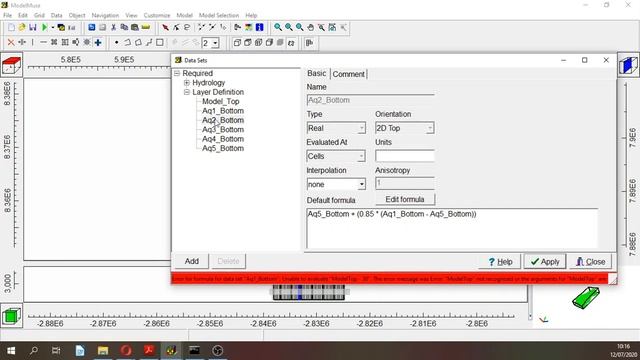This screenshot has width=640, height=360.
Task: Click the first 3D cube view icon
Action: (237, 42)
